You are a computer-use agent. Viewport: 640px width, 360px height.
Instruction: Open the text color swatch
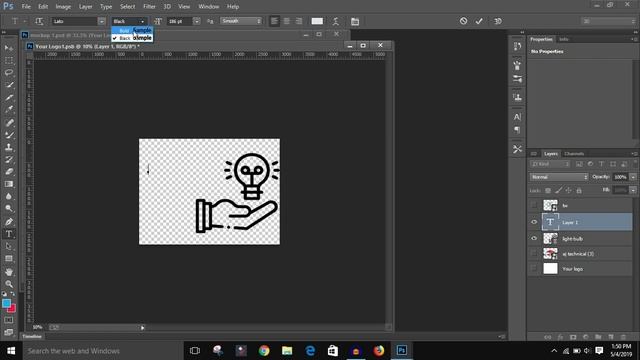[x=317, y=21]
